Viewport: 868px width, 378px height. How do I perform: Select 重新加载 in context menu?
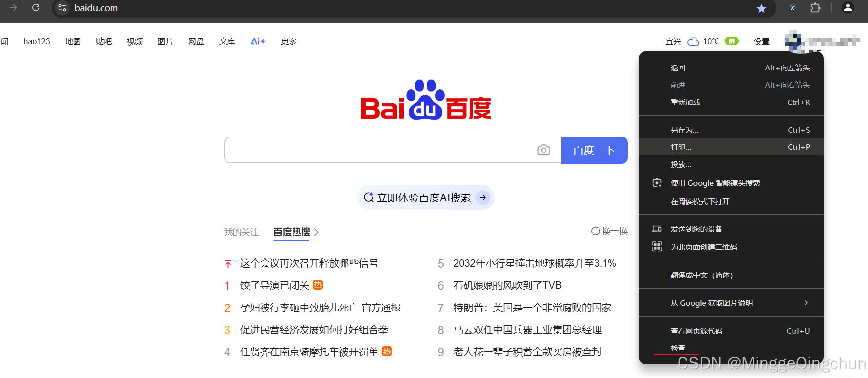pyautogui.click(x=731, y=102)
